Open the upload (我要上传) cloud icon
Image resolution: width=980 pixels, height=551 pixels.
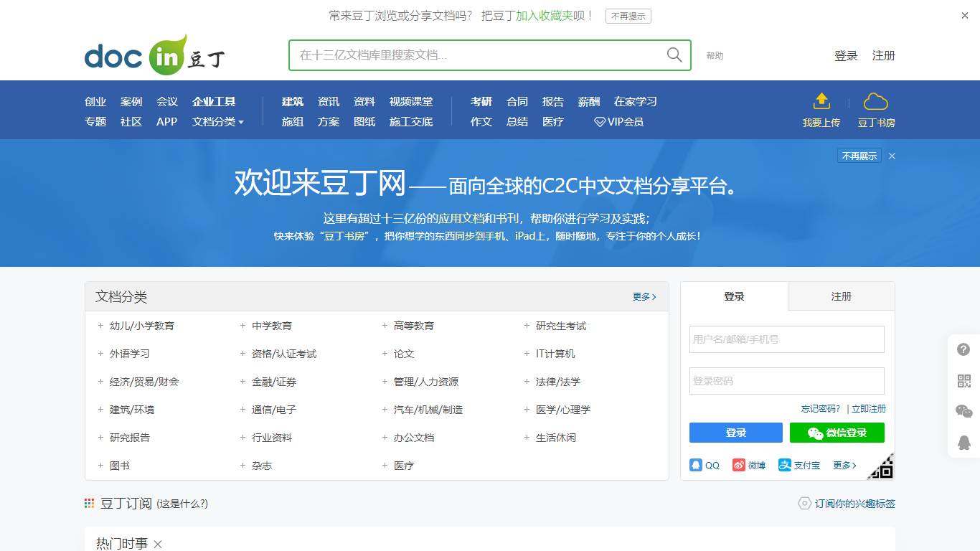[x=821, y=102]
